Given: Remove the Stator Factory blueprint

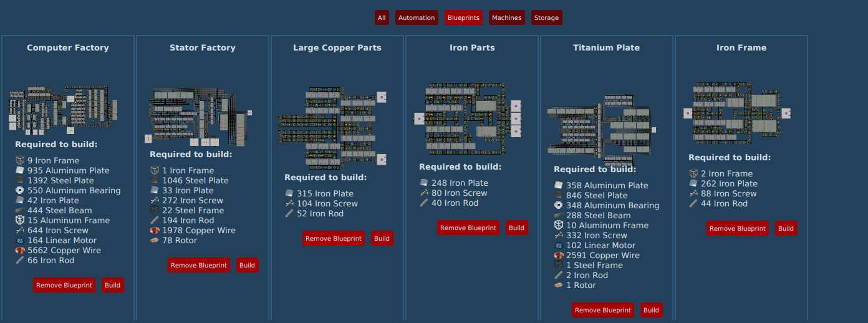Looking at the screenshot, I should coord(199,266).
